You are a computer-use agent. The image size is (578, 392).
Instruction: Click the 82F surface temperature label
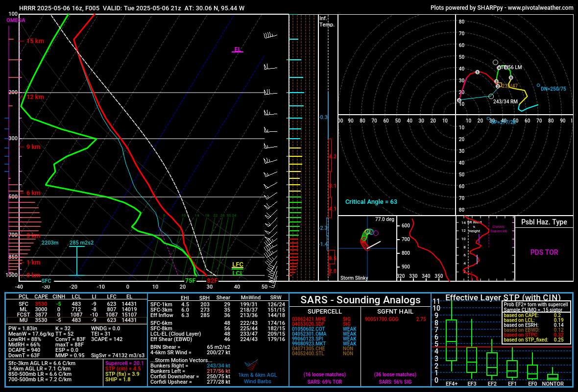pos(212,281)
